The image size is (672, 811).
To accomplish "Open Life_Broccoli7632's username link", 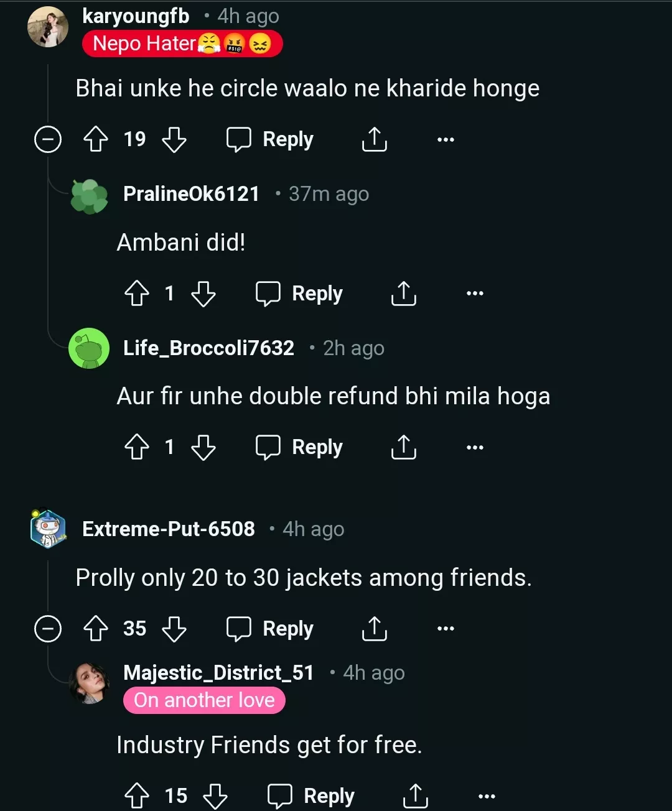I will [208, 348].
